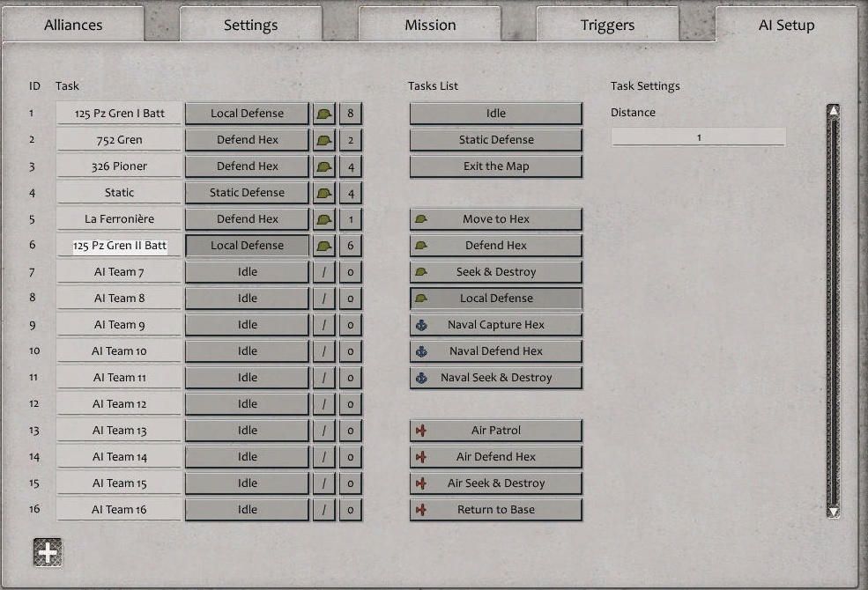
Task: Switch to the Triggers tab
Action: (x=607, y=25)
